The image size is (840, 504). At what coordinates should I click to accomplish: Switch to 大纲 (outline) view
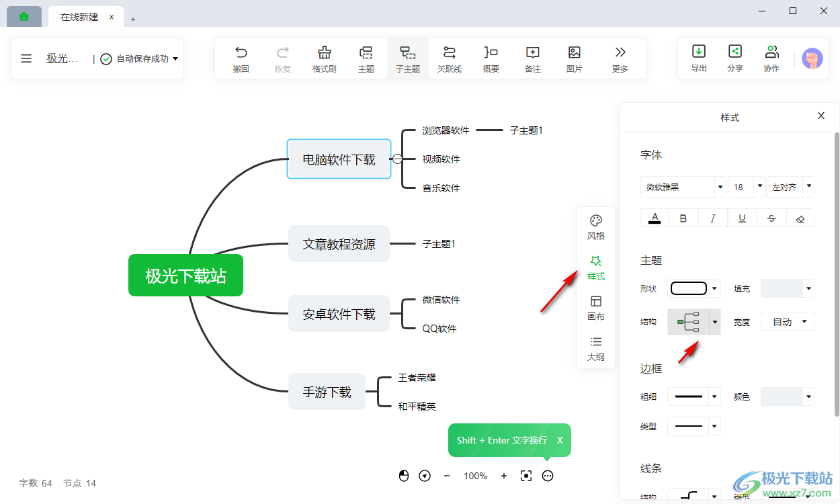tap(596, 348)
